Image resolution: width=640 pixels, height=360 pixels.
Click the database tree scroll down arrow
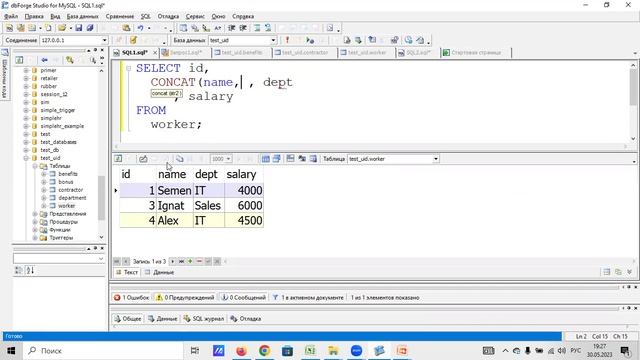click(101, 237)
